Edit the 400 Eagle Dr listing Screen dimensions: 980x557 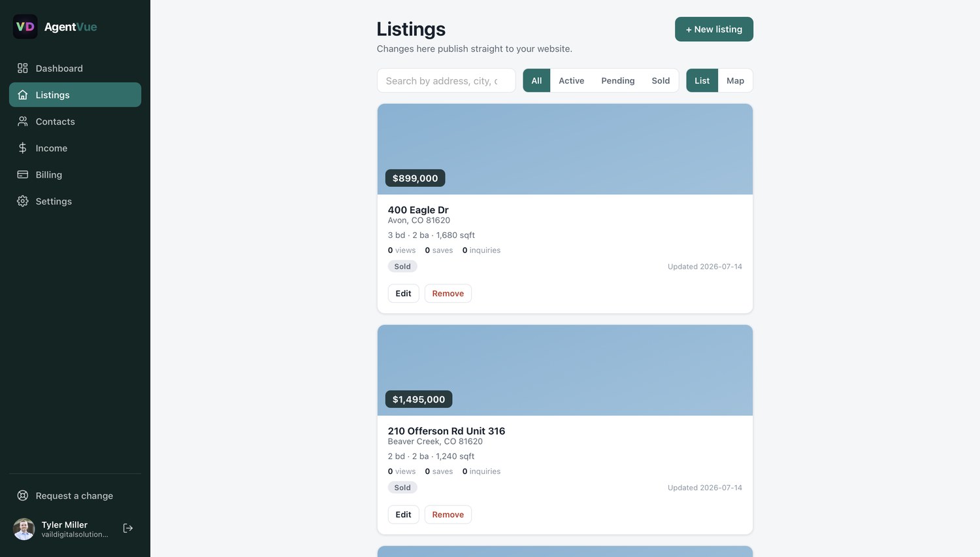point(404,294)
